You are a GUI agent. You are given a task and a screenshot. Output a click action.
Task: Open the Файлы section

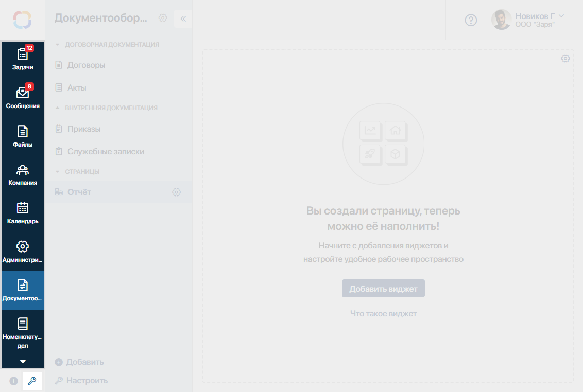[23, 136]
